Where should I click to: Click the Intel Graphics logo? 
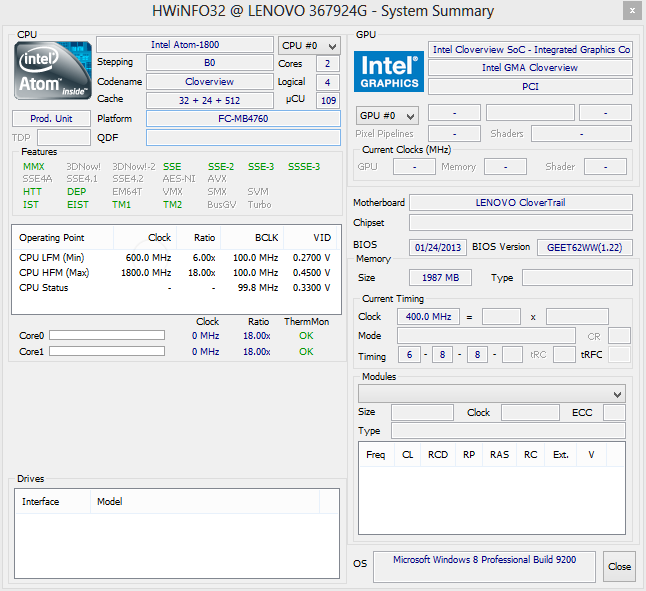389,72
